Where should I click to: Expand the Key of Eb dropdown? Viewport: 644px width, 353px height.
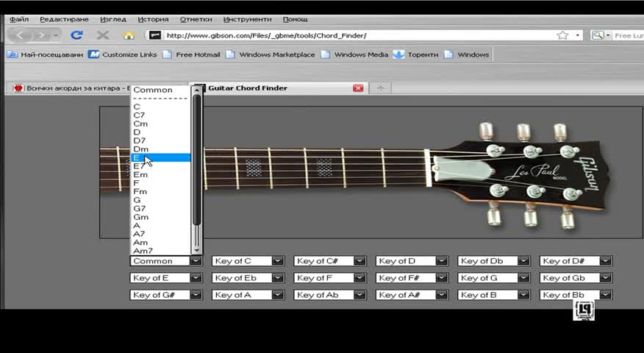click(278, 278)
